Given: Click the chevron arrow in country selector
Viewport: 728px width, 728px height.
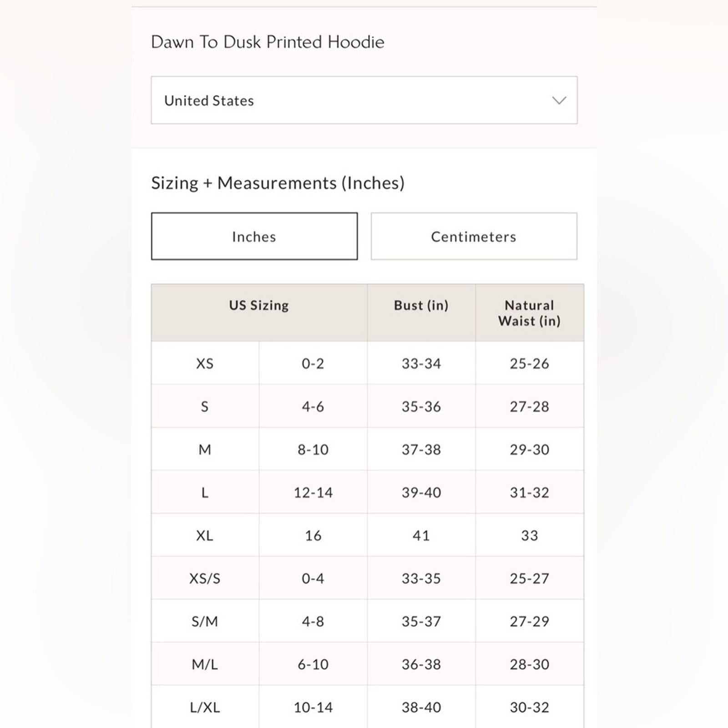Looking at the screenshot, I should coord(559,100).
